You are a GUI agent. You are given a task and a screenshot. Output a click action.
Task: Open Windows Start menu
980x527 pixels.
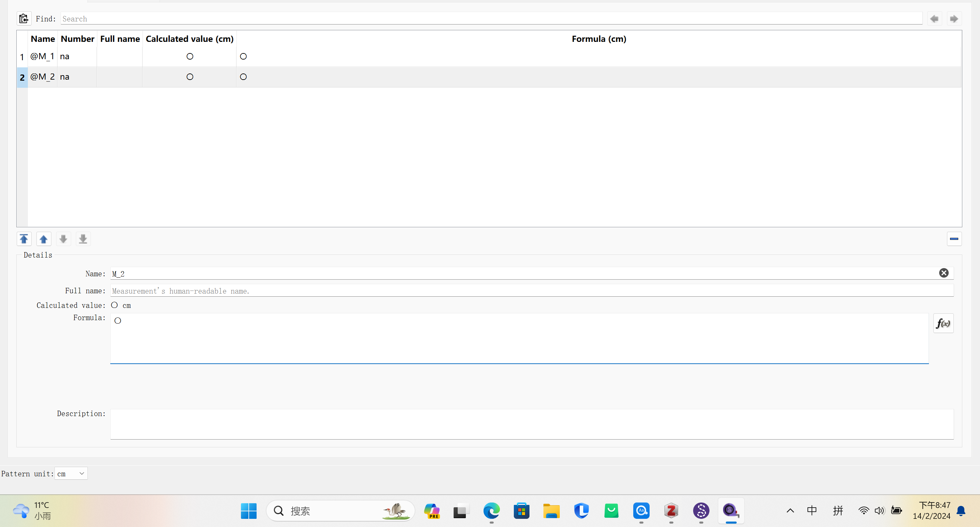[x=249, y=511]
